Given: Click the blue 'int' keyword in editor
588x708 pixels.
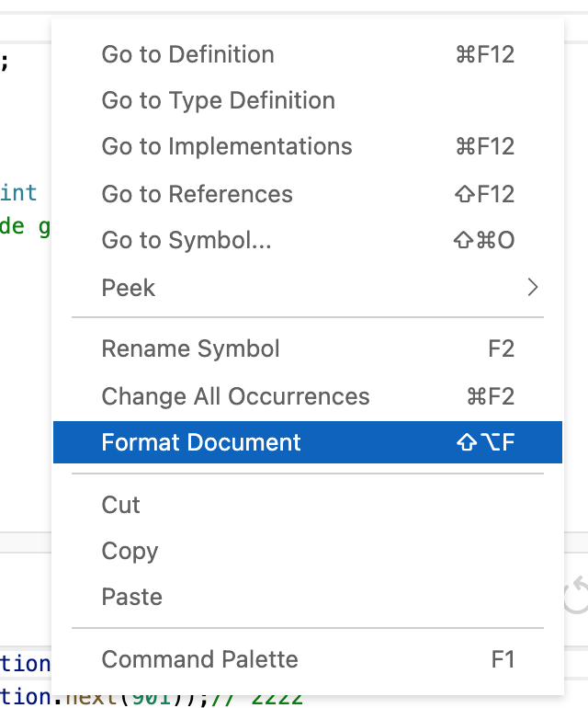Looking at the screenshot, I should tap(18, 193).
